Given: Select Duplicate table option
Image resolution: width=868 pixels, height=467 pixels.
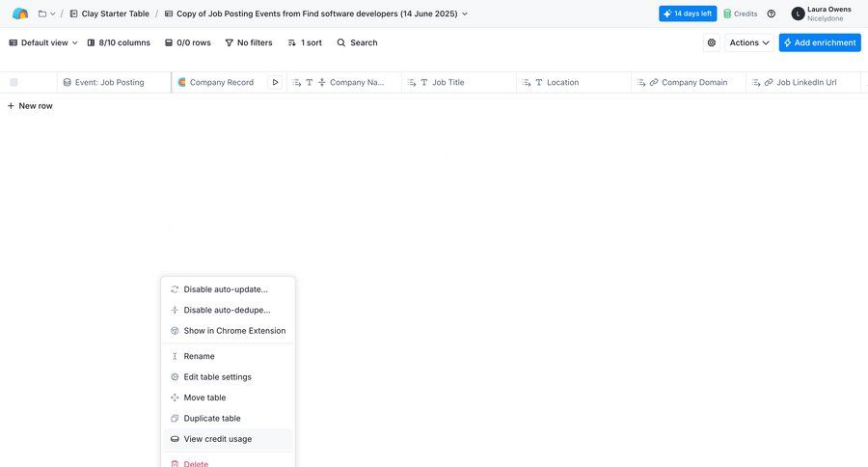Looking at the screenshot, I should (228, 418).
